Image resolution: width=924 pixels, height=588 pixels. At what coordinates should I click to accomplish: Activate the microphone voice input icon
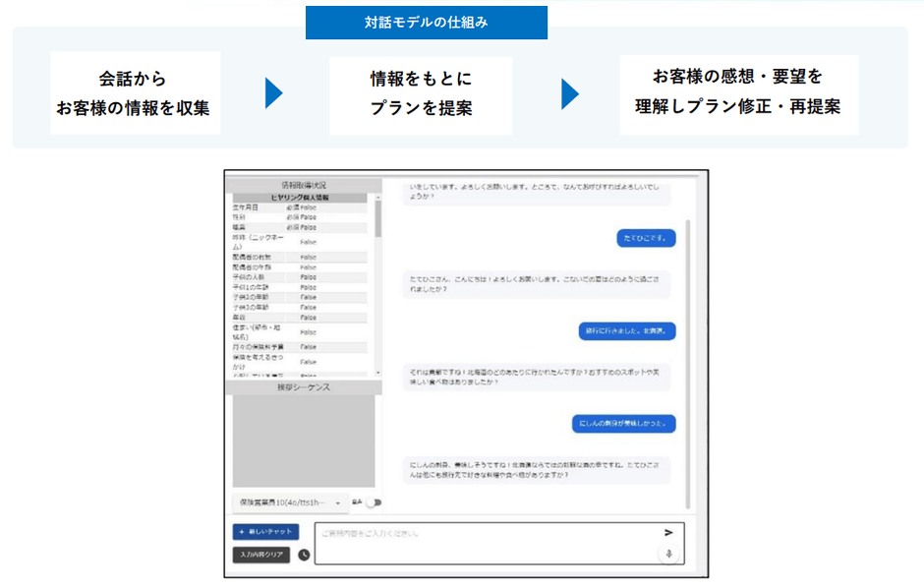[667, 553]
